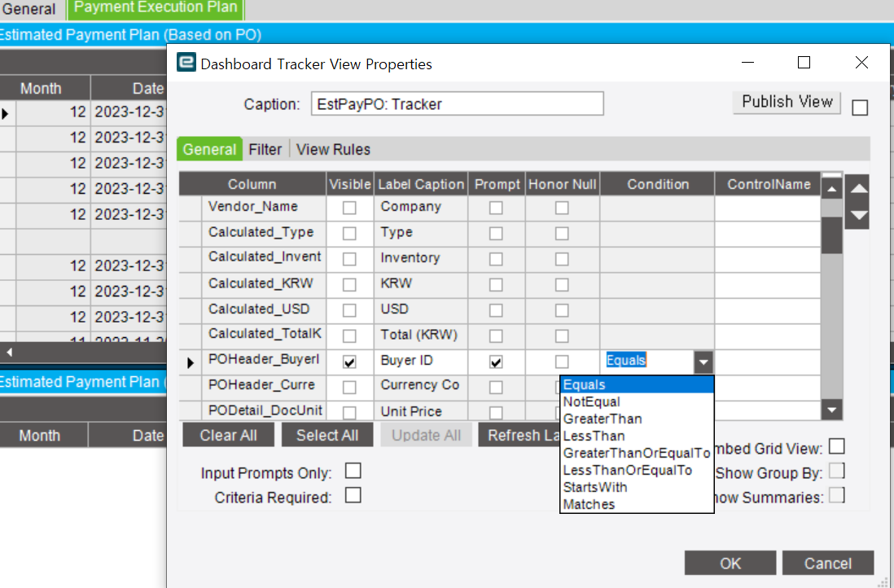Enable the Visible checkbox for Vendor_Name
Viewport: 894px width, 588px height.
click(x=349, y=208)
